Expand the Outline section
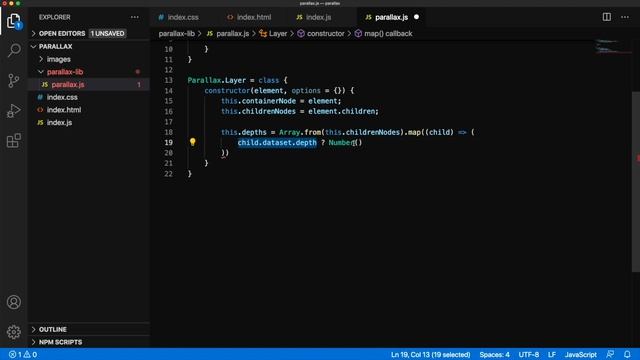 53,329
